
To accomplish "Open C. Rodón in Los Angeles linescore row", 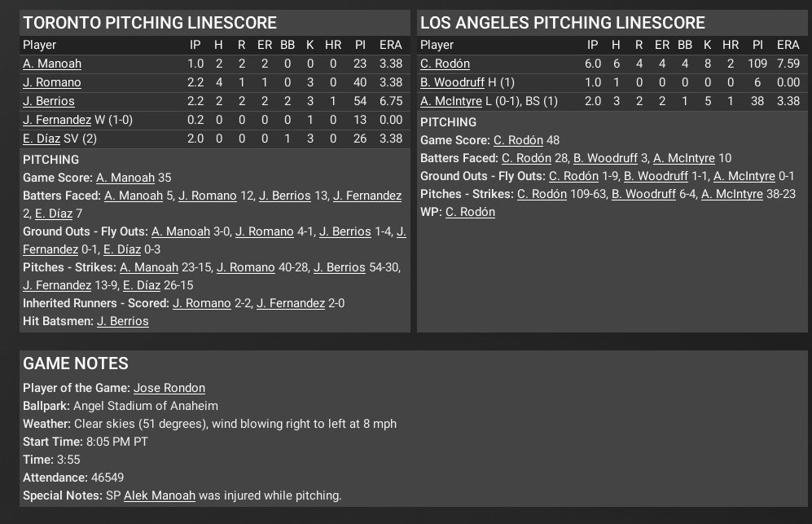I will (445, 64).
